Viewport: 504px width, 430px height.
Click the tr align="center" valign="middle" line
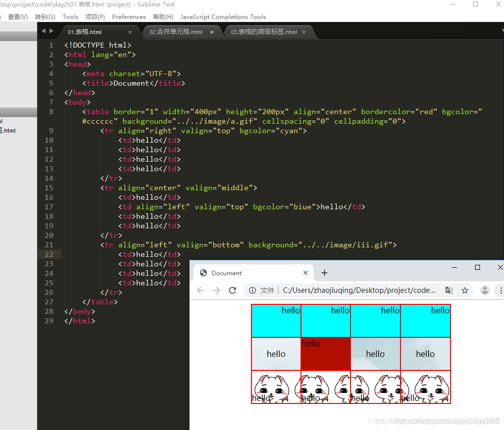coord(178,188)
